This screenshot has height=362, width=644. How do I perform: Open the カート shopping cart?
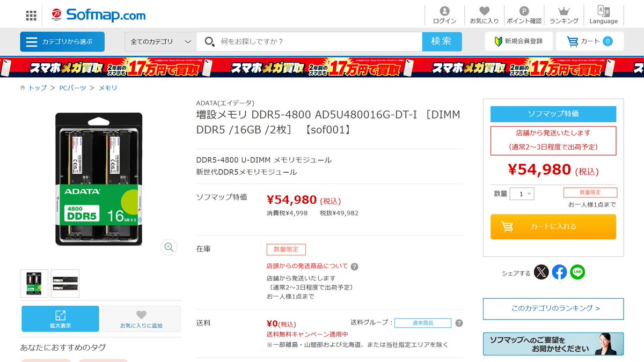coord(590,41)
